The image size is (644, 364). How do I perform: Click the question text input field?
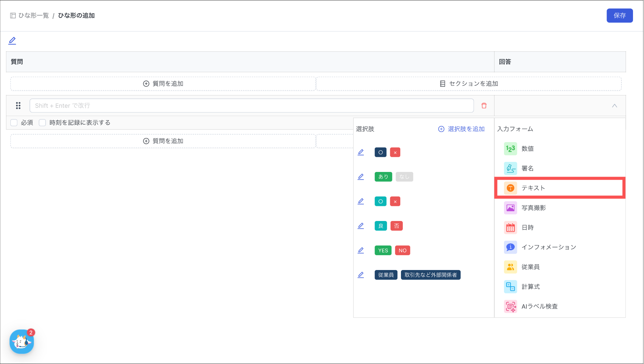pyautogui.click(x=252, y=106)
